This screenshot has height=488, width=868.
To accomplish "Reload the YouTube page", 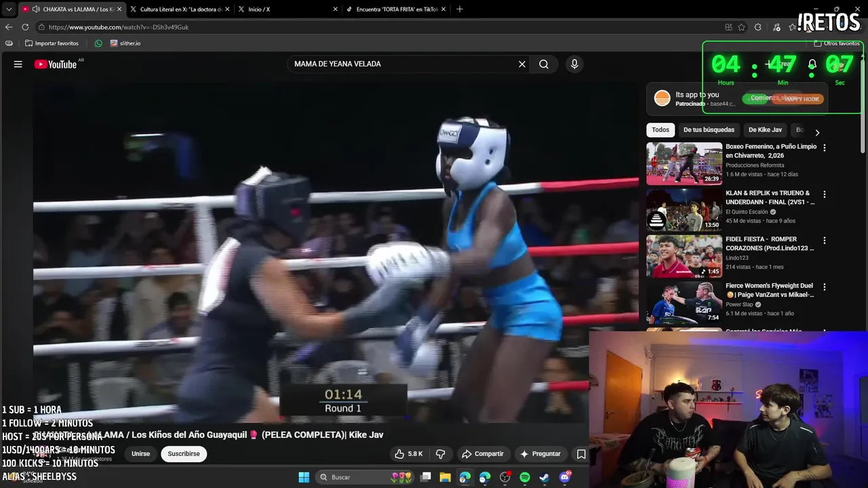I will coord(25,27).
